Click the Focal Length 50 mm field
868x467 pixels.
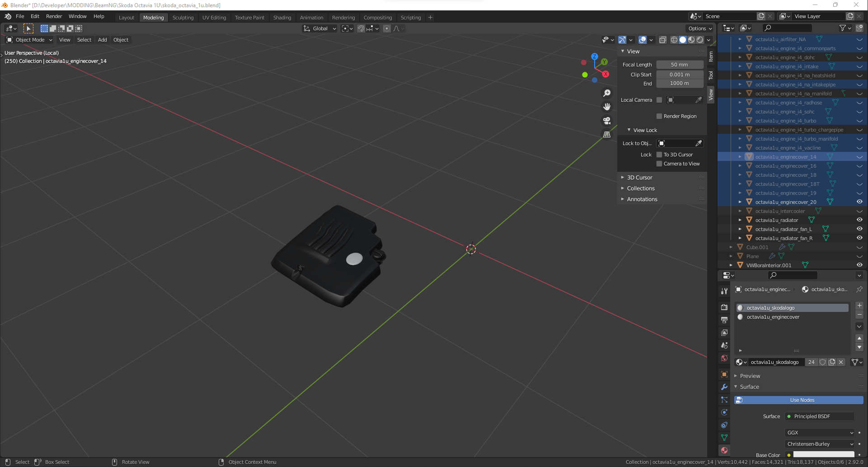(x=679, y=65)
